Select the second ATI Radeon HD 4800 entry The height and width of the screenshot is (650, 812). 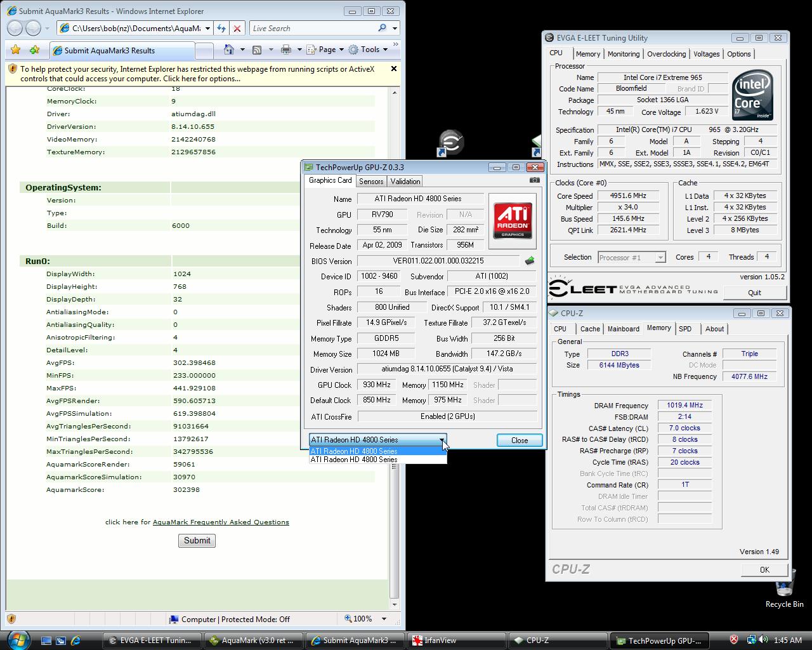[x=377, y=460]
